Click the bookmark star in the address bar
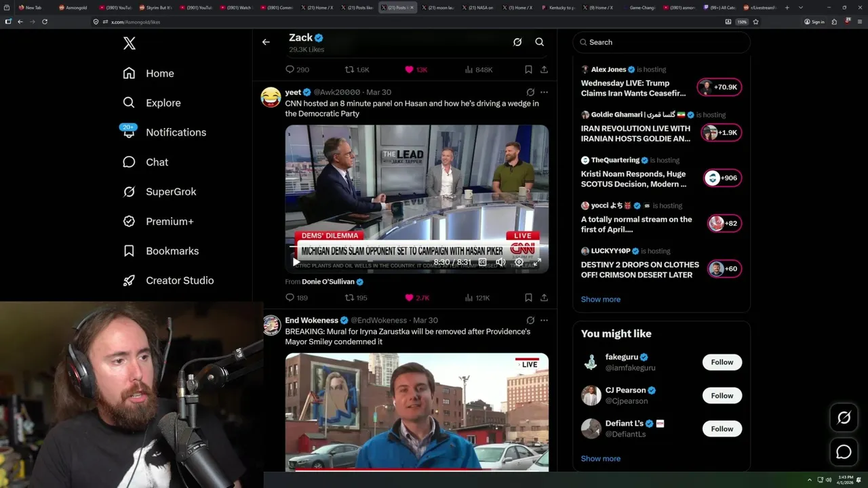The height and width of the screenshot is (488, 868). click(755, 22)
